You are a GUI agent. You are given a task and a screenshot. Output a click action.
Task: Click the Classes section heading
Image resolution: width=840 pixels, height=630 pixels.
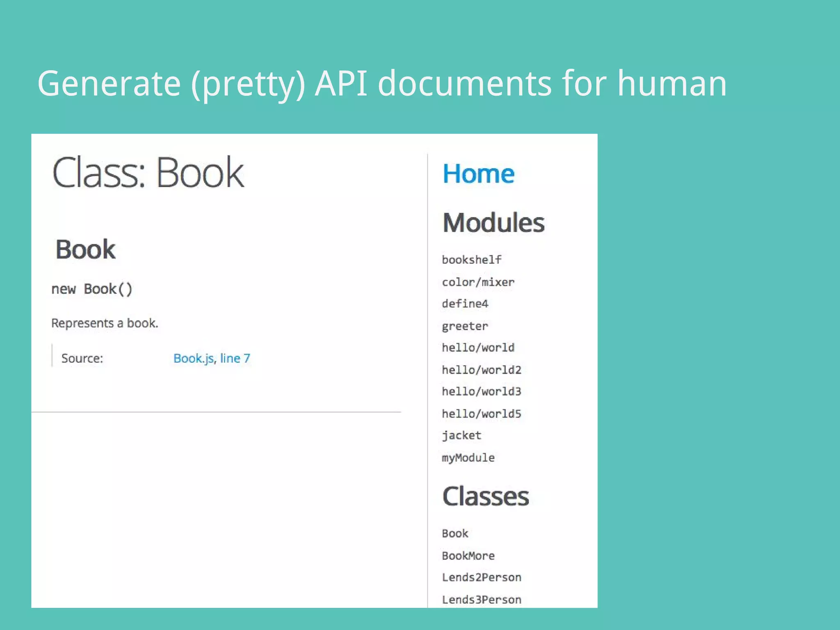[x=486, y=496]
